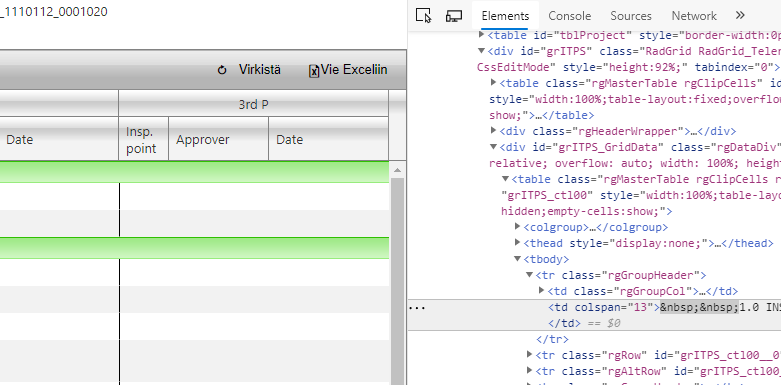Expand the colgroup node
Image resolution: width=781 pixels, height=385 pixels.
(x=518, y=227)
